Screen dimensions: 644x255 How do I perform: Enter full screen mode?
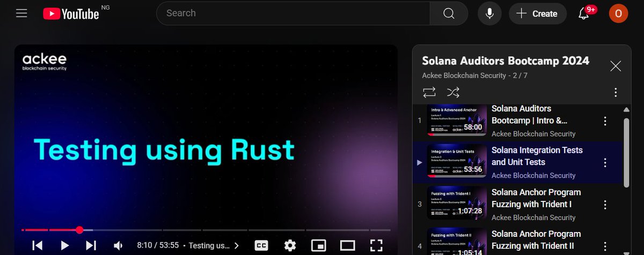coord(376,245)
